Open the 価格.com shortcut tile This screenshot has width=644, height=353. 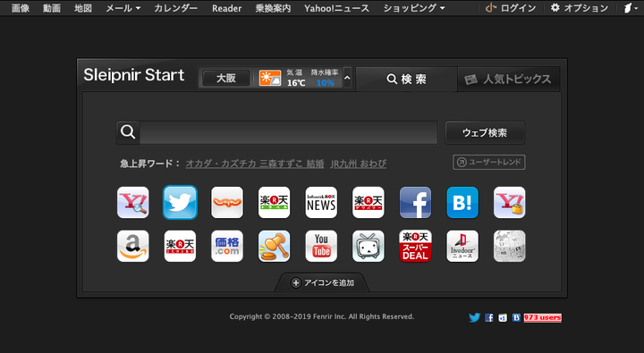227,246
